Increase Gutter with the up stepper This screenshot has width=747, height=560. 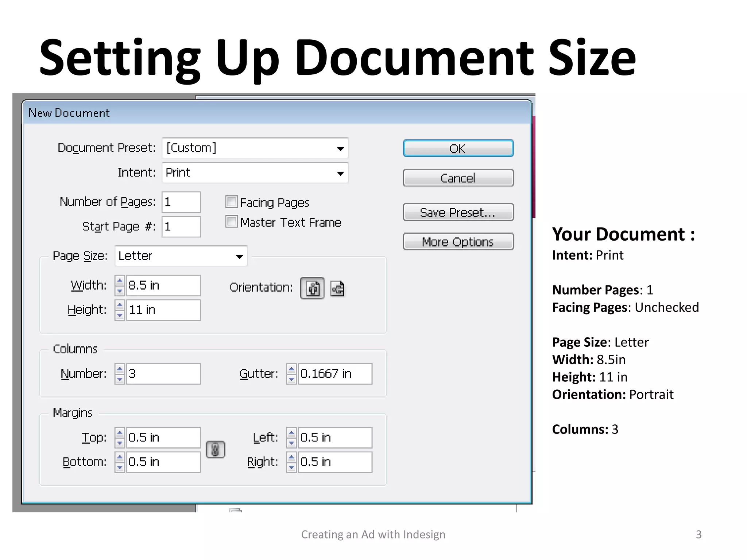(x=291, y=369)
